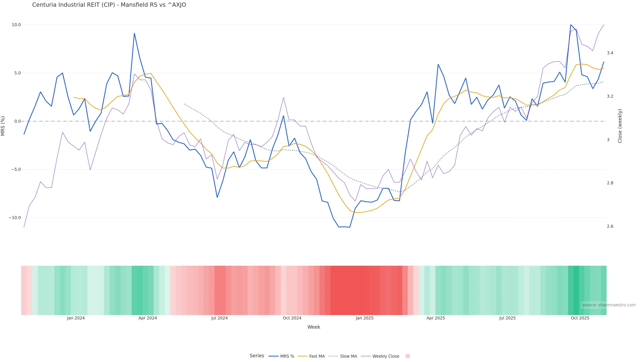Click the Jan 2024 axis label

tap(76, 318)
